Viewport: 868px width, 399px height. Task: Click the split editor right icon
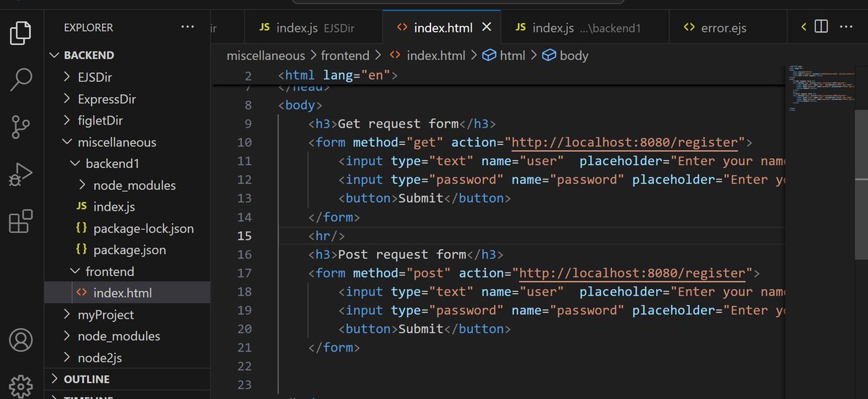(x=821, y=27)
